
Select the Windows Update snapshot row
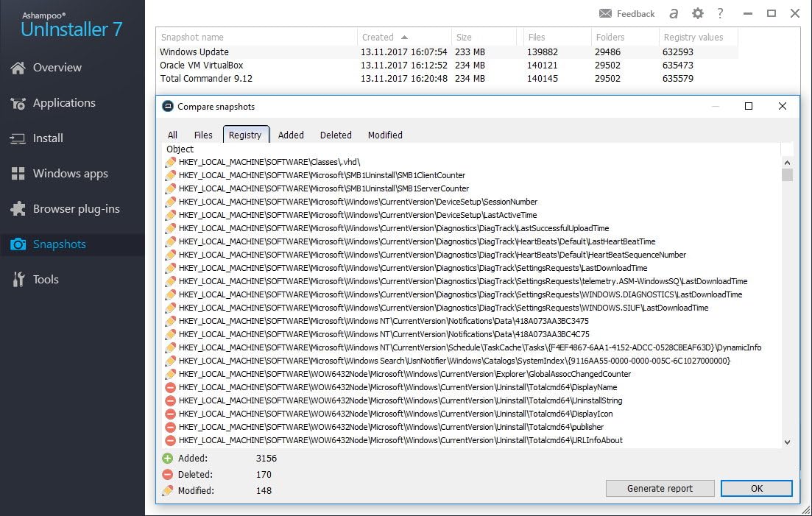pos(447,52)
